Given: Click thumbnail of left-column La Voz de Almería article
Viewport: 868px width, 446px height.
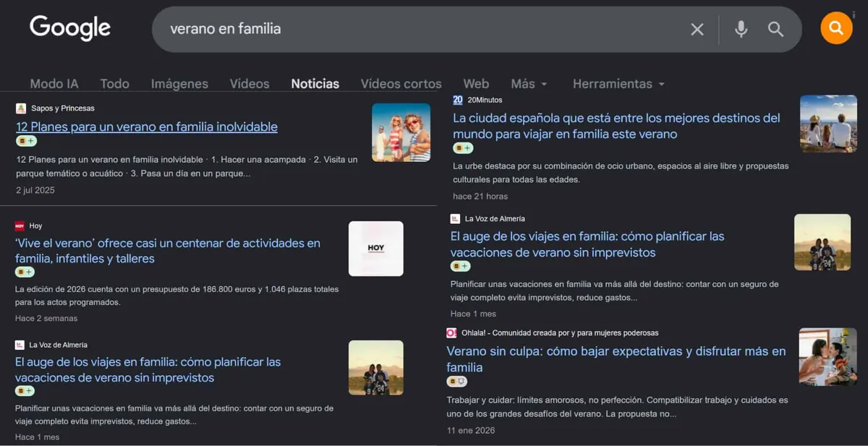Looking at the screenshot, I should [376, 368].
